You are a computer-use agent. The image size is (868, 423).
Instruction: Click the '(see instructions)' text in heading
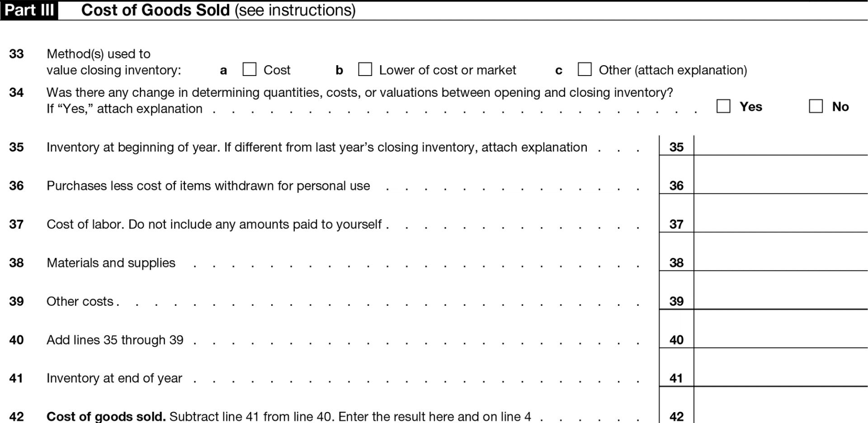295,10
